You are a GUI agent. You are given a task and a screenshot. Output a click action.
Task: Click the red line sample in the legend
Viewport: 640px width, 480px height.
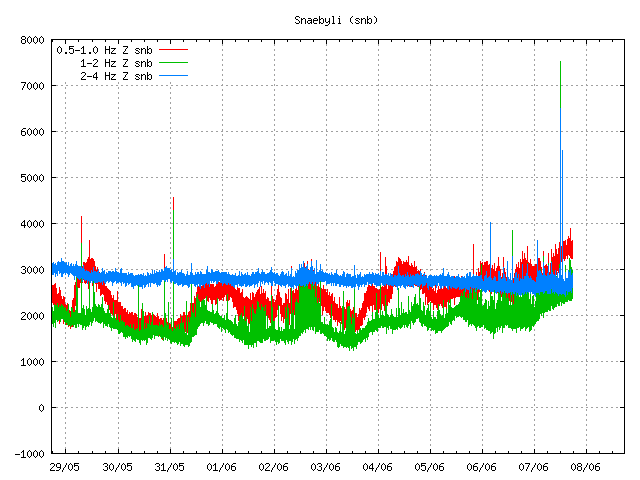(x=173, y=76)
